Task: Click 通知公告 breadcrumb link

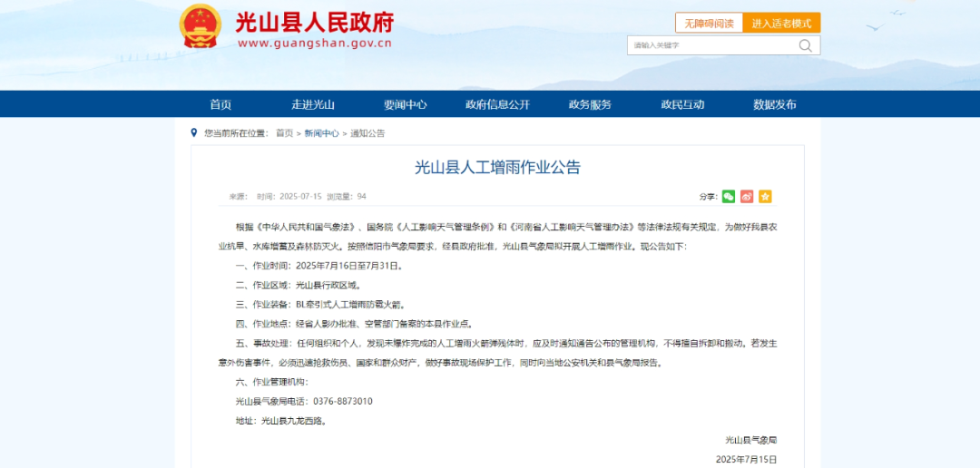Action: [x=367, y=133]
